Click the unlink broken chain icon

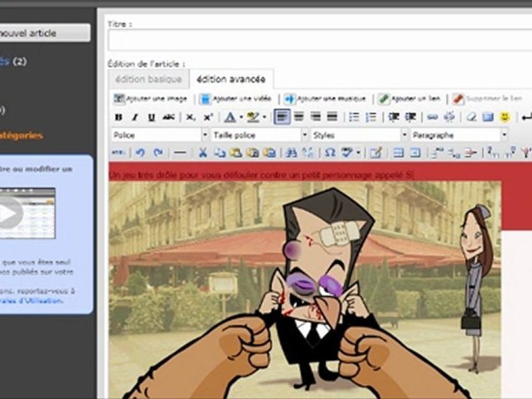coord(449,117)
